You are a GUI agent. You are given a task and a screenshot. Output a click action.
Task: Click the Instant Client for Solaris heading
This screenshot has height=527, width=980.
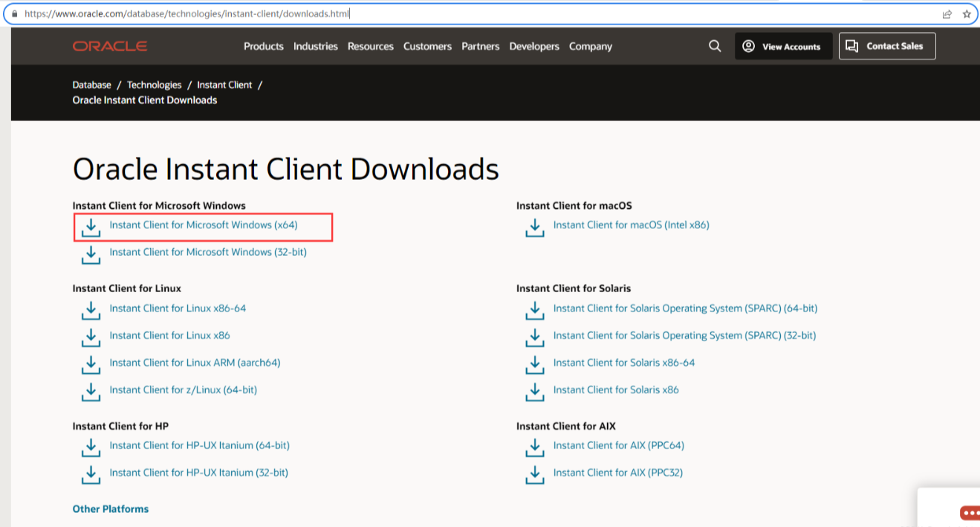[x=574, y=288]
